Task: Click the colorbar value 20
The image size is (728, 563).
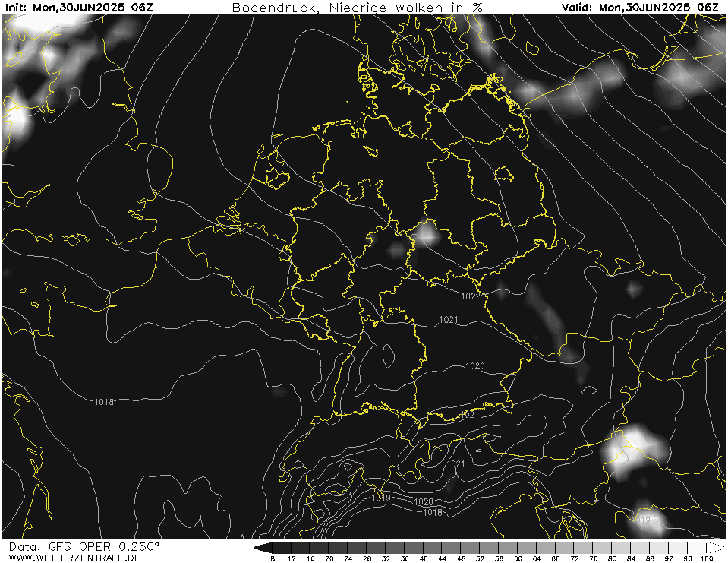Action: click(x=329, y=558)
